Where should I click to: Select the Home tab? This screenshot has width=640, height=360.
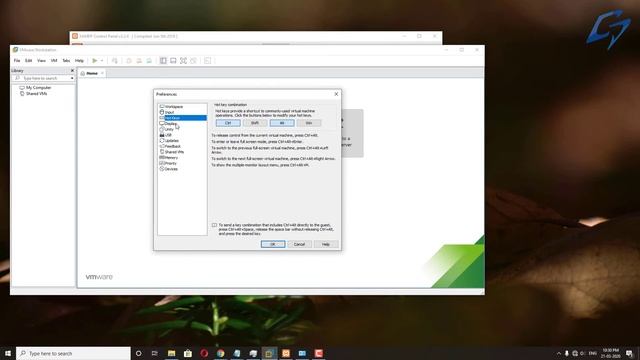91,73
